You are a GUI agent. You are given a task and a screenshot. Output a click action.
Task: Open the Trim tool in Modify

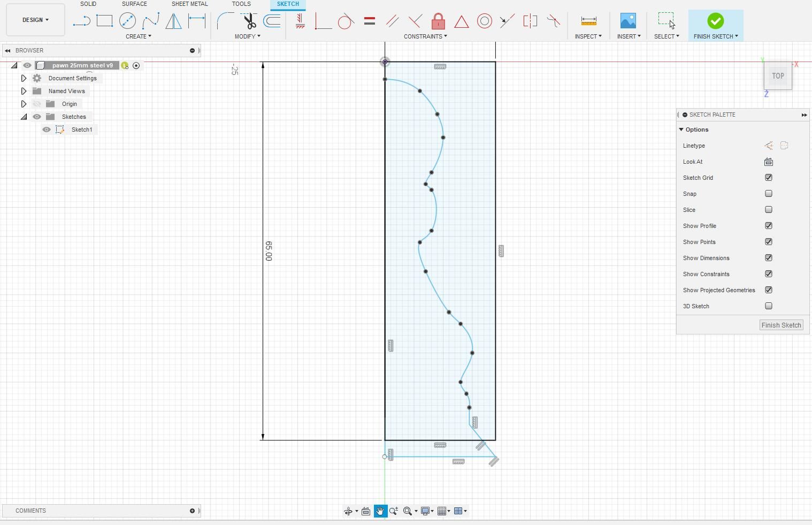point(249,21)
